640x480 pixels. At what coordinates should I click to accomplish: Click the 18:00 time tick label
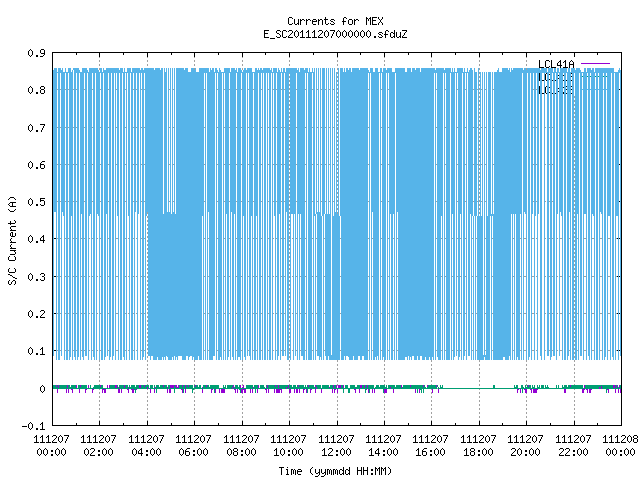pyautogui.click(x=478, y=452)
